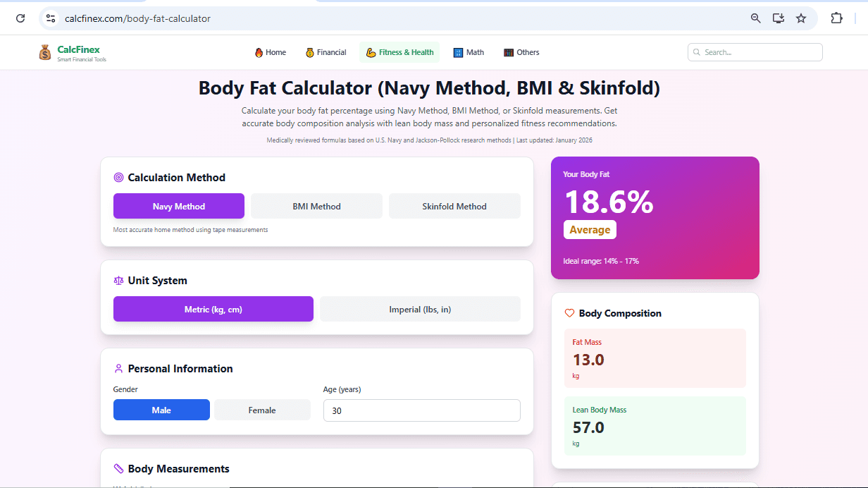Image resolution: width=868 pixels, height=488 pixels.
Task: Select the Male gender option
Action: (161, 410)
